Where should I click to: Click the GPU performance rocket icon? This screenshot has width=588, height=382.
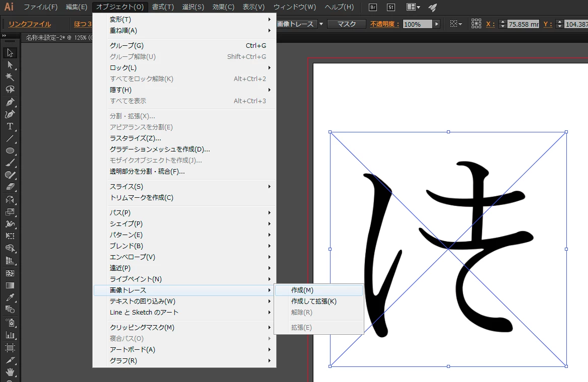point(433,7)
